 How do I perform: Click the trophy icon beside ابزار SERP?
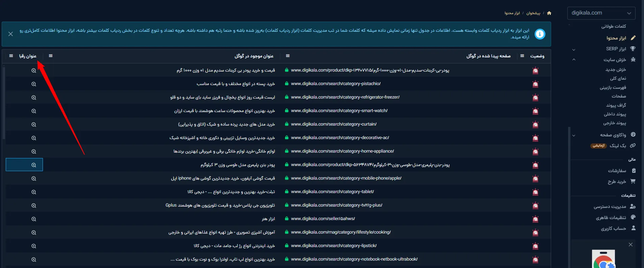point(633,49)
